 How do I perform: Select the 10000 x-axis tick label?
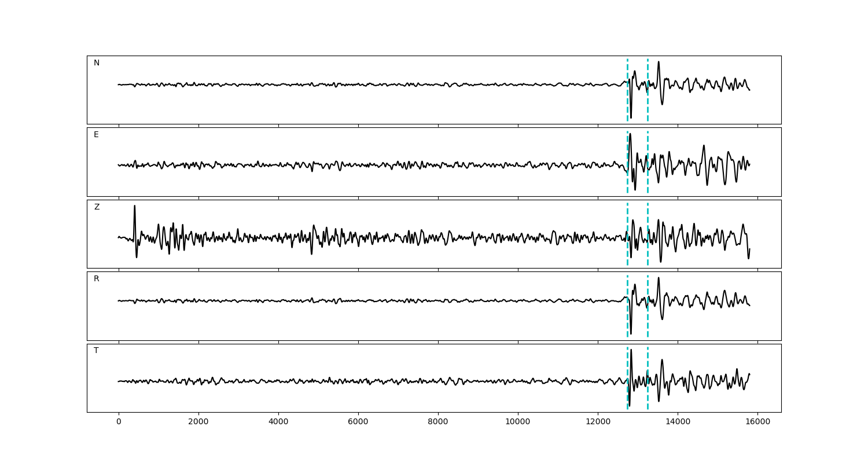click(x=518, y=422)
